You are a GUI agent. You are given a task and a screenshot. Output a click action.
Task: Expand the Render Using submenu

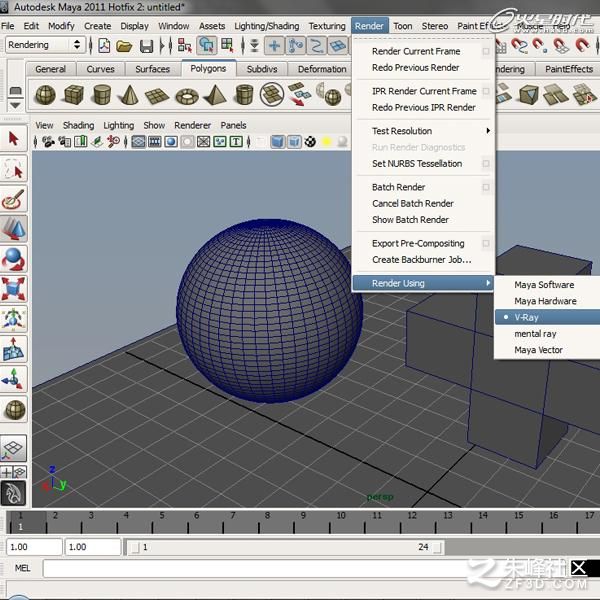[x=423, y=283]
